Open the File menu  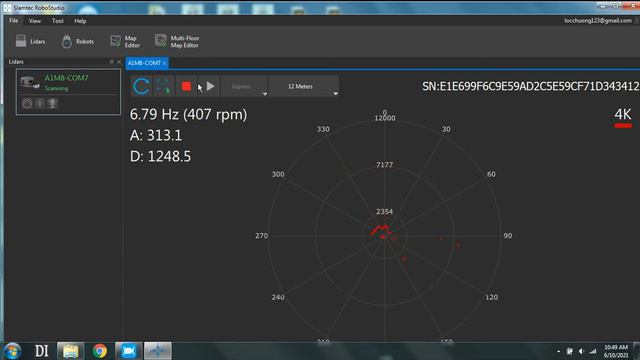pos(13,21)
